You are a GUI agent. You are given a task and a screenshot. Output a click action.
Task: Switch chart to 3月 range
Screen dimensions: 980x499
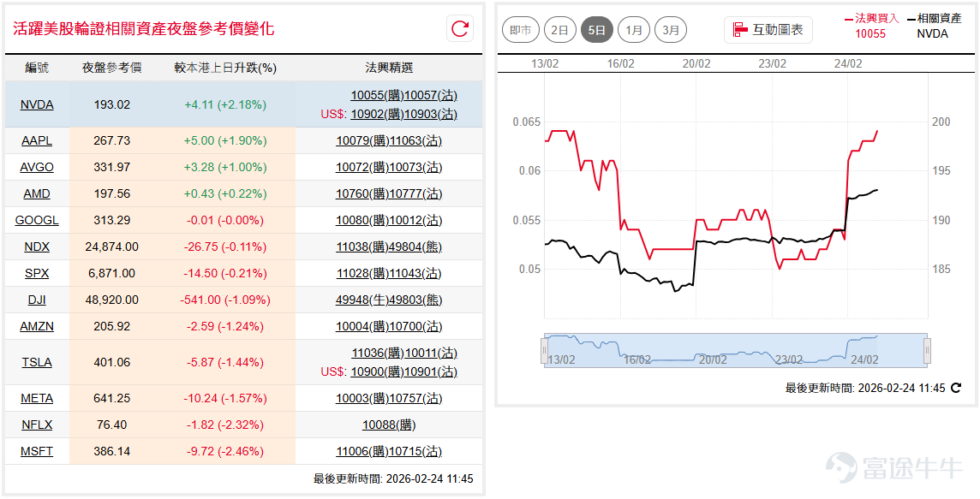pos(671,30)
